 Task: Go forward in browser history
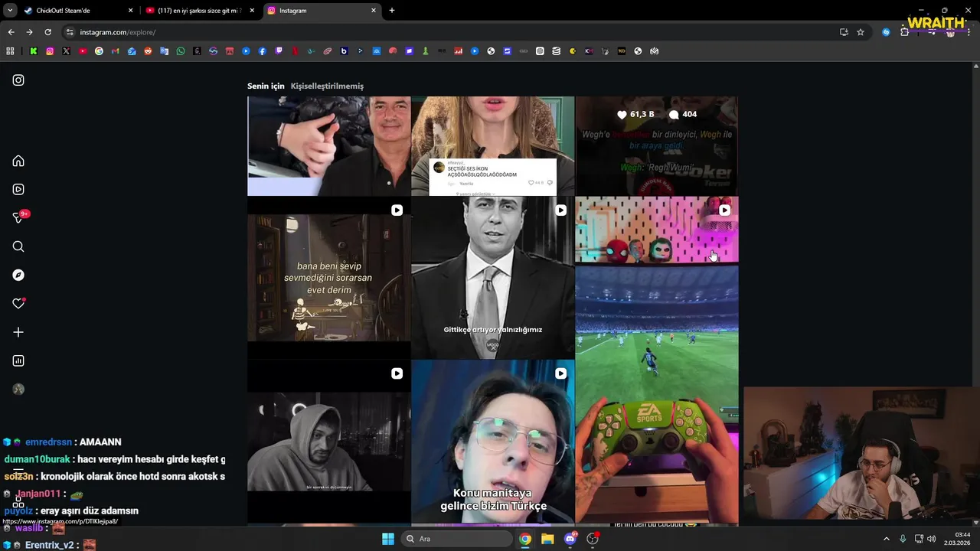coord(29,32)
